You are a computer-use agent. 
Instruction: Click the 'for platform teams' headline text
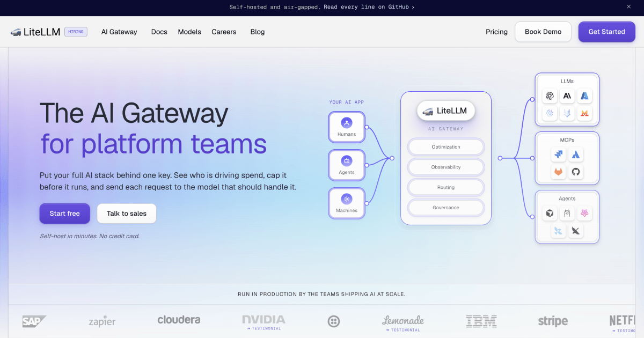[153, 144]
